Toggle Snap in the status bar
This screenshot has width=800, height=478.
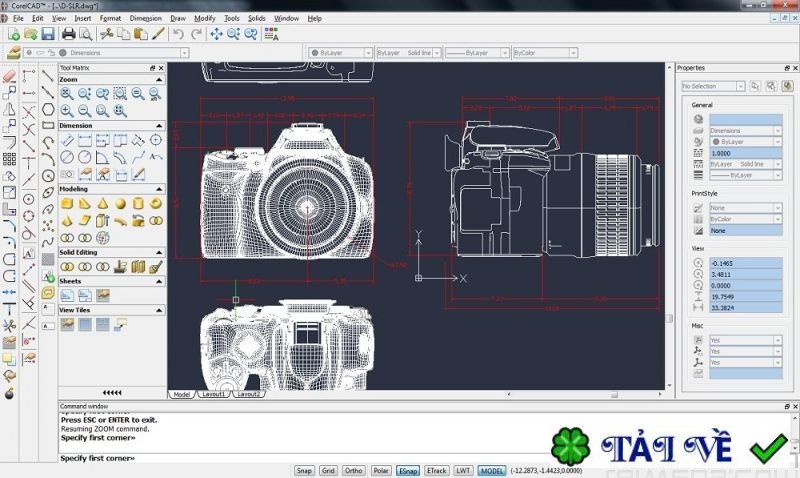(303, 470)
